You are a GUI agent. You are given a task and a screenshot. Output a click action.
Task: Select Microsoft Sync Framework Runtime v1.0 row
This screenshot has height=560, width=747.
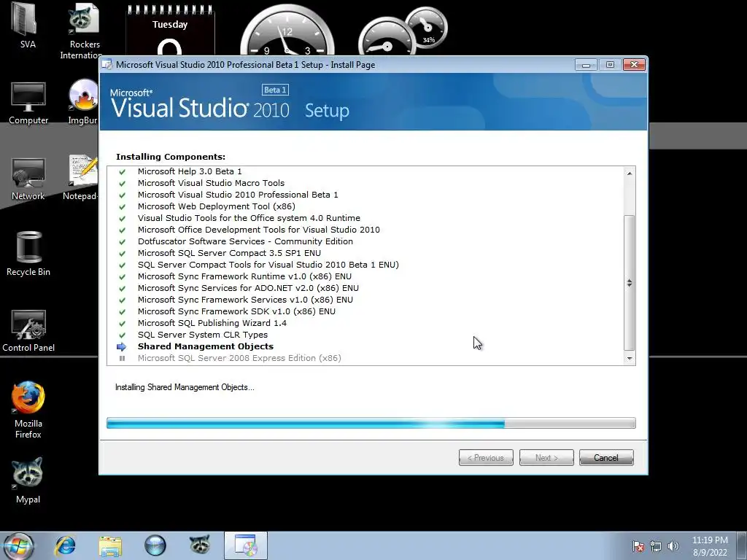point(244,276)
